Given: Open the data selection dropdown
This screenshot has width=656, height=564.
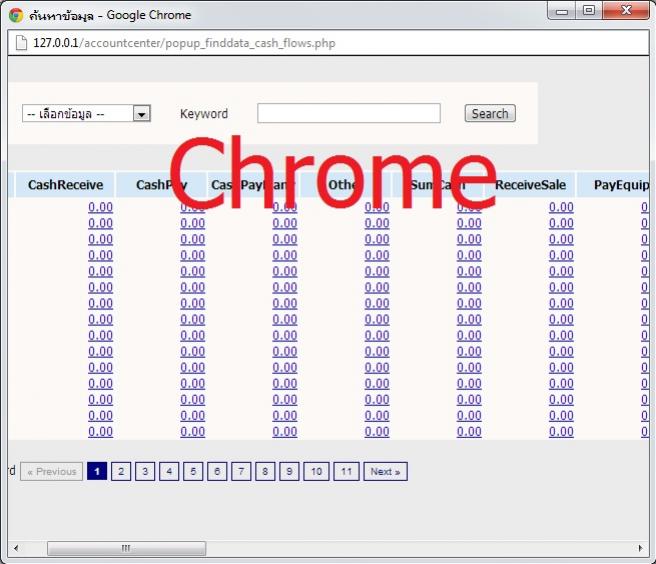Looking at the screenshot, I should pyautogui.click(x=86, y=113).
